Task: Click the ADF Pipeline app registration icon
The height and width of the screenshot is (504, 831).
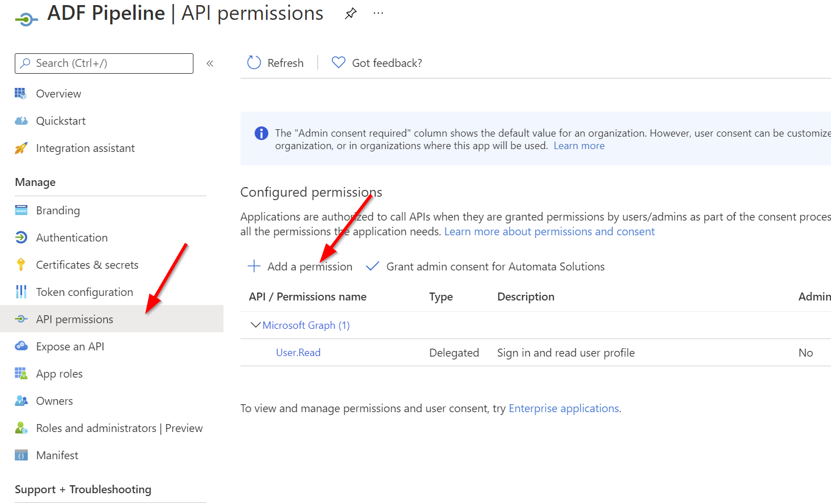Action: click(x=26, y=20)
